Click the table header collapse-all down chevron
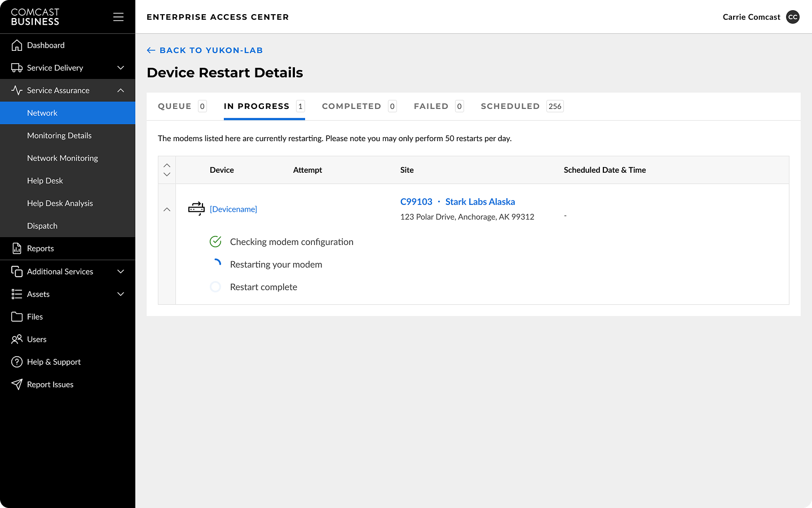Viewport: 812px width, 508px height. (x=167, y=174)
